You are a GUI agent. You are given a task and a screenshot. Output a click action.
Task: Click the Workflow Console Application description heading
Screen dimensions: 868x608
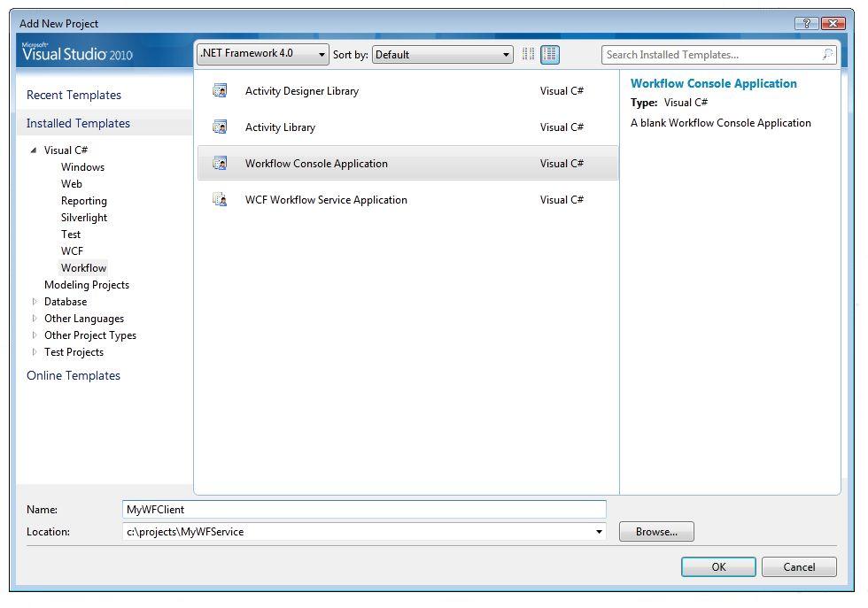click(714, 83)
